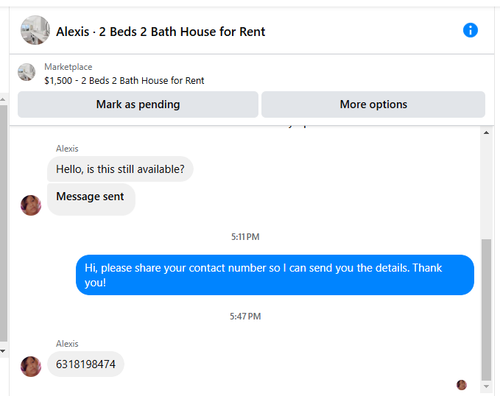The width and height of the screenshot is (500, 396).
Task: Click Alexis's avatar next to Message sent
Action: 31,205
